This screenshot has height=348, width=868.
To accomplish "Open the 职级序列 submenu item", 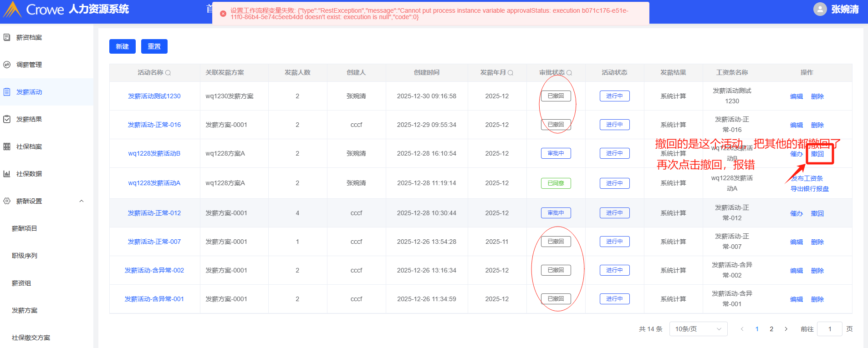I will pos(25,256).
